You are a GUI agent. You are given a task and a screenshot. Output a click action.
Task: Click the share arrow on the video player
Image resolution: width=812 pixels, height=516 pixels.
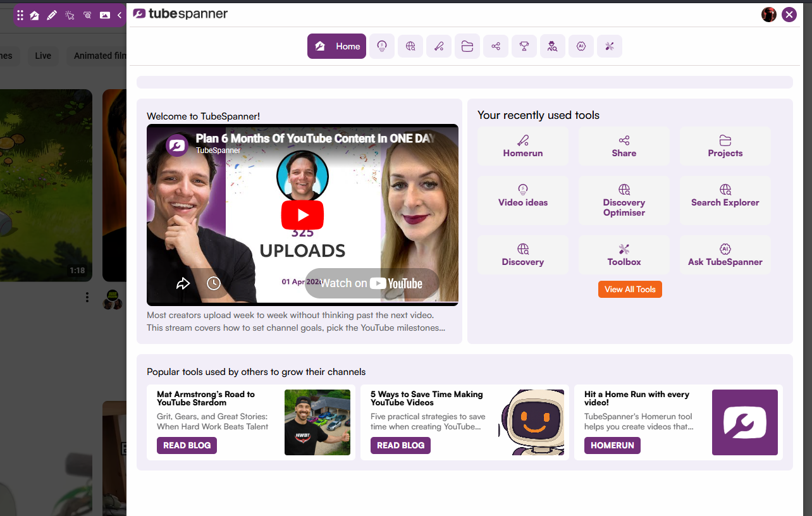tap(183, 283)
